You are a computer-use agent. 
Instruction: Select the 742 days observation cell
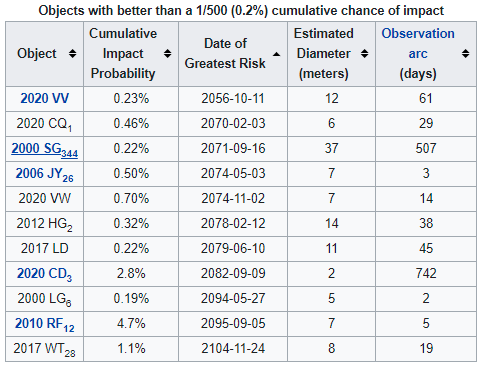(426, 274)
